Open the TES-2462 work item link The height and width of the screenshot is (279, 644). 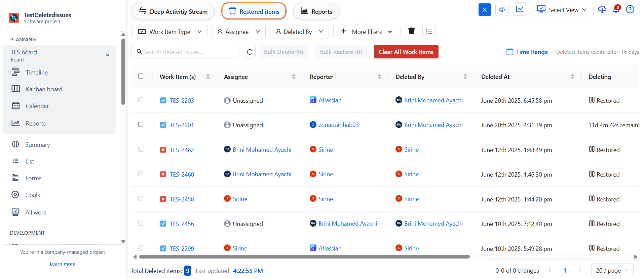coord(182,150)
